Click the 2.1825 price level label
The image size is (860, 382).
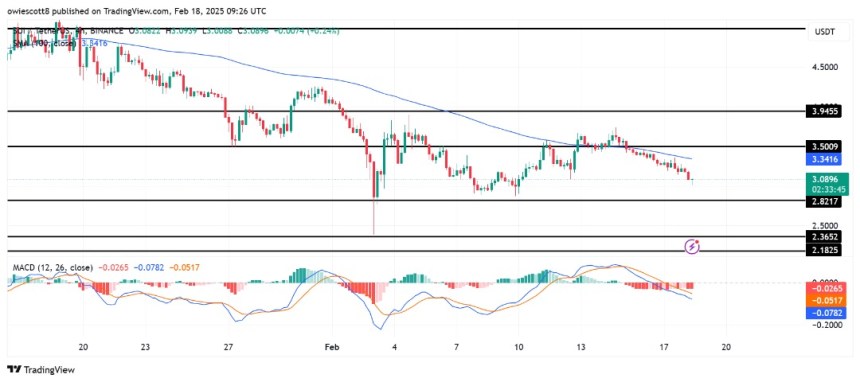point(825,251)
